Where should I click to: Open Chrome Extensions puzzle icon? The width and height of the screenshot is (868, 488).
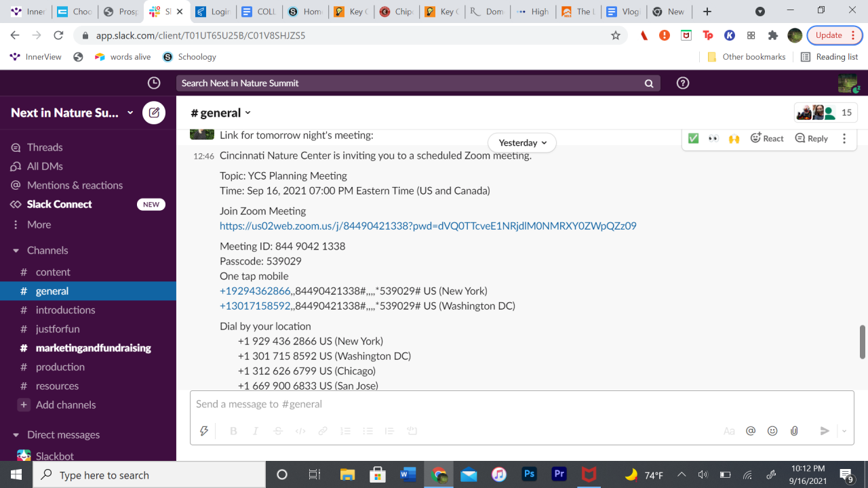pyautogui.click(x=772, y=35)
